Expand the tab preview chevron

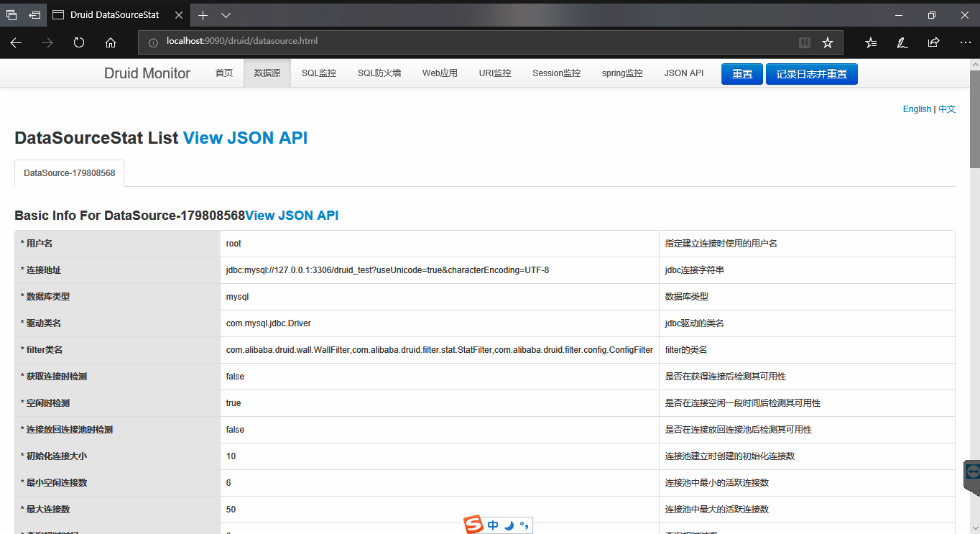(226, 15)
